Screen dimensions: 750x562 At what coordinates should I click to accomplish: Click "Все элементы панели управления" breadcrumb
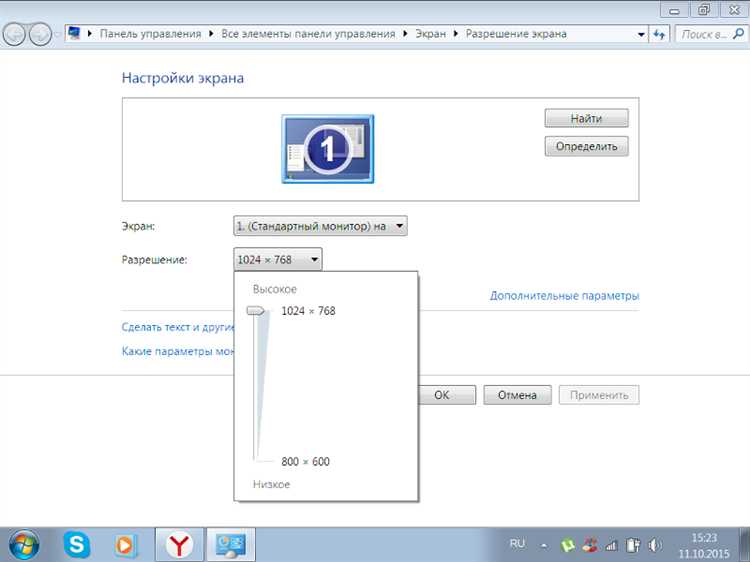308,34
